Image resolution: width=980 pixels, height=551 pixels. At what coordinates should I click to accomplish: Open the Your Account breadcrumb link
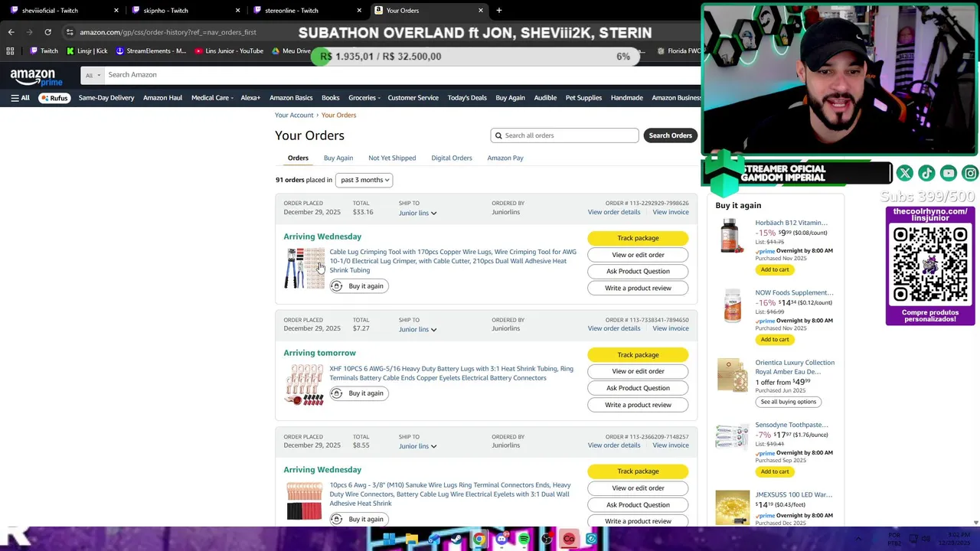coord(294,115)
